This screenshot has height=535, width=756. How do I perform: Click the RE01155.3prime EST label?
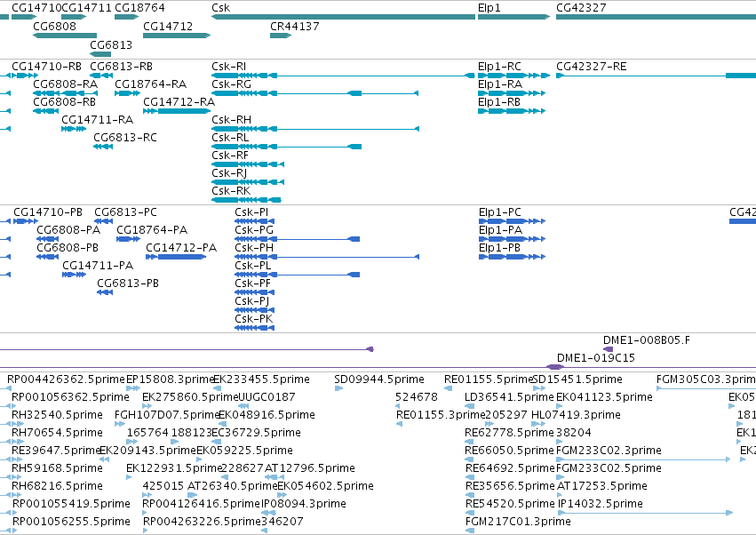441,415
